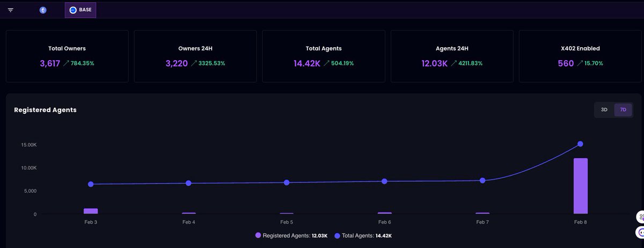Click the Feb 7 total agents data point
The image size is (644, 248).
[482, 180]
